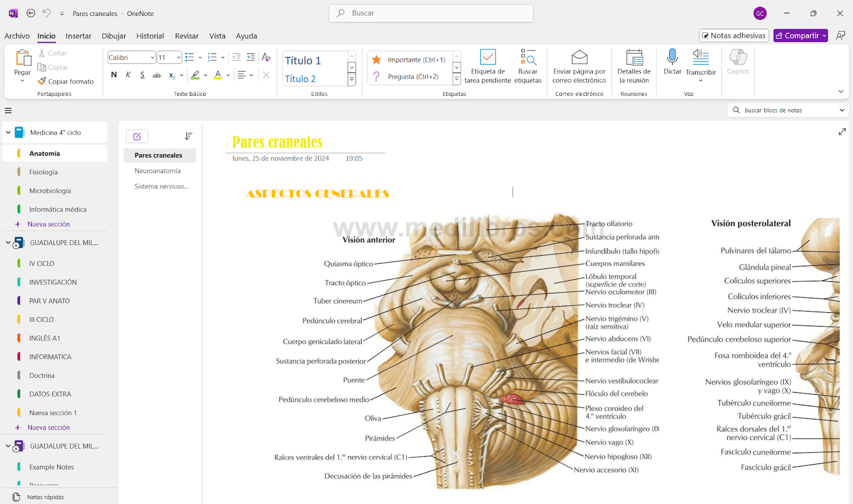Increase the paragraph indent
Screen dimensions: 853x504
(251, 57)
